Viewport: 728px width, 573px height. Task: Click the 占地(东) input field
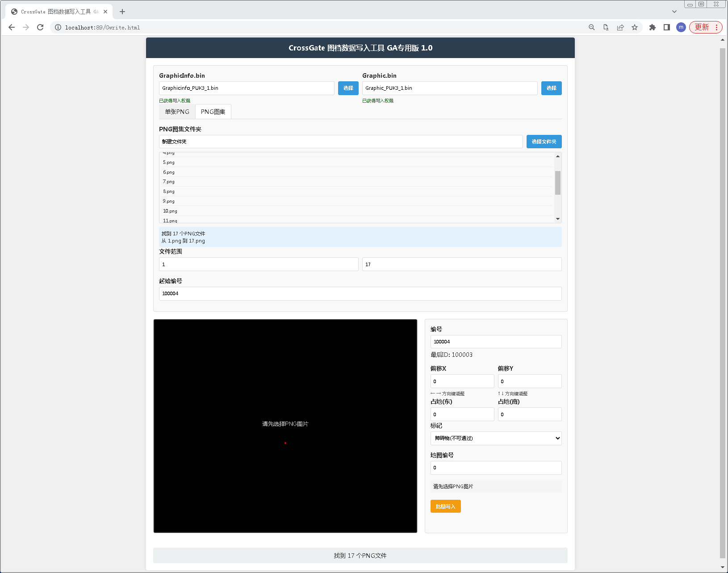pyautogui.click(x=462, y=414)
